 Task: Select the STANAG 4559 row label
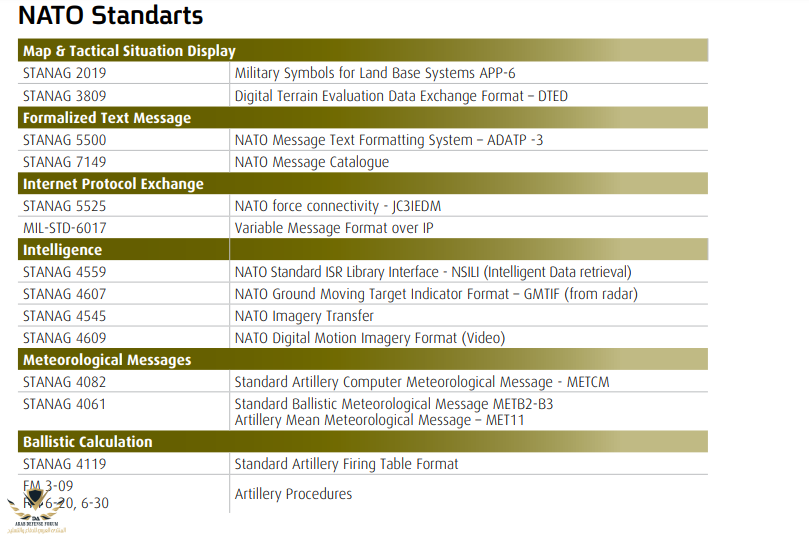click(64, 272)
